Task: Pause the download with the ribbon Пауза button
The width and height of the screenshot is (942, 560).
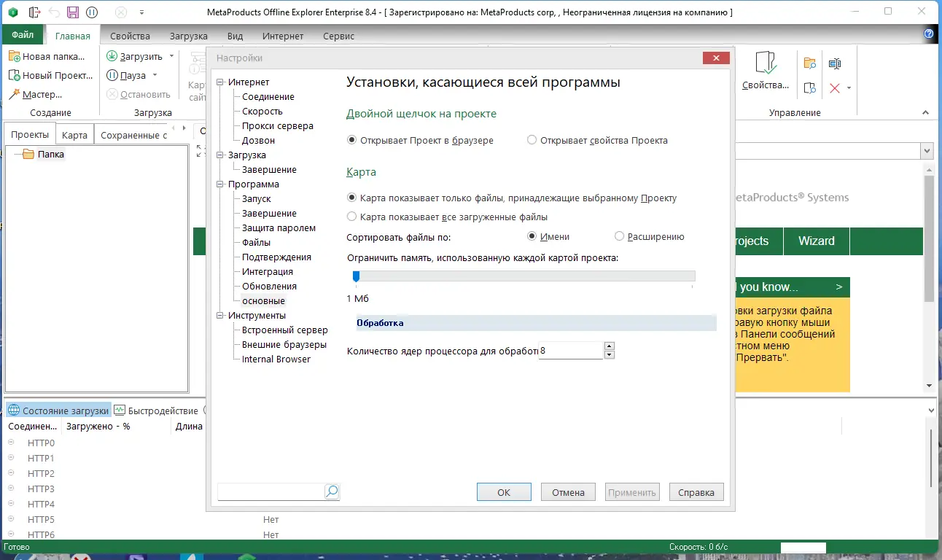Action: pyautogui.click(x=127, y=75)
